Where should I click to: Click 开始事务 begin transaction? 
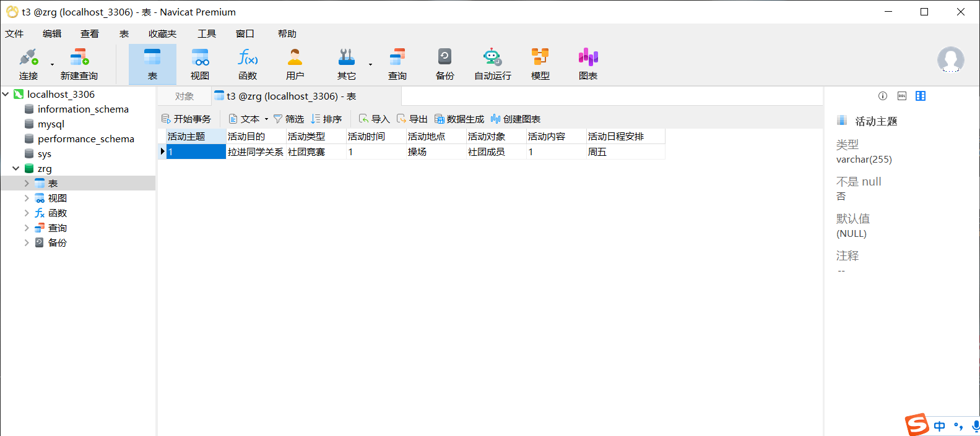point(186,119)
